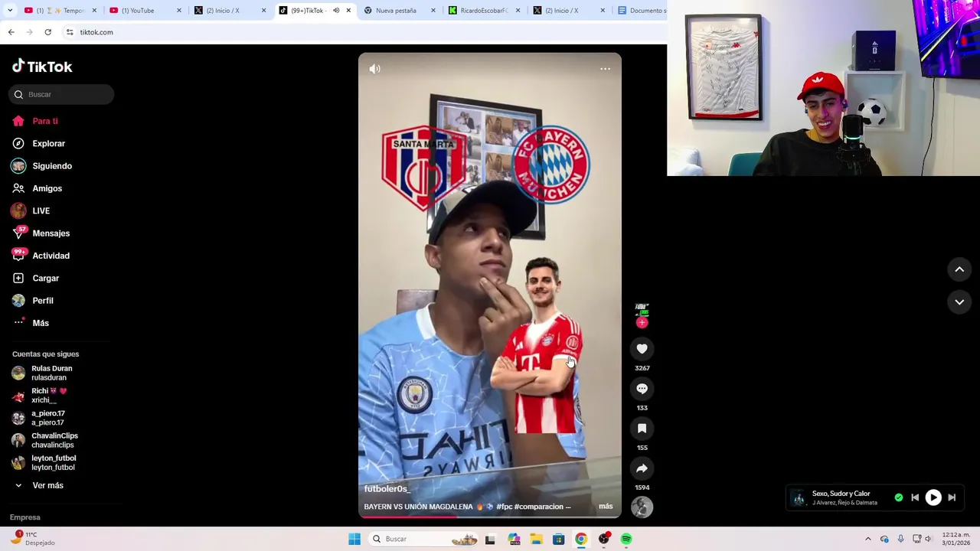The width and height of the screenshot is (980, 551).
Task: Switch to the Tempor... YouTube tab
Action: point(61,11)
